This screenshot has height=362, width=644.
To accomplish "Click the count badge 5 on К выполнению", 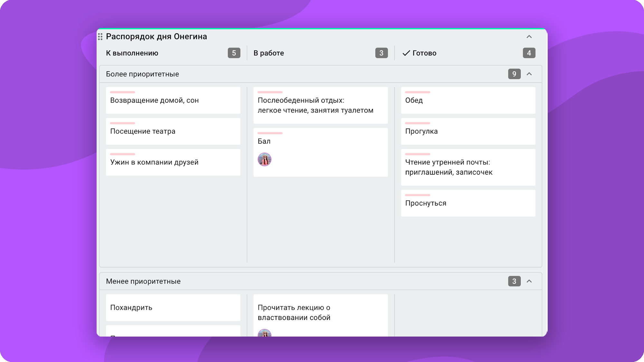I will click(234, 53).
